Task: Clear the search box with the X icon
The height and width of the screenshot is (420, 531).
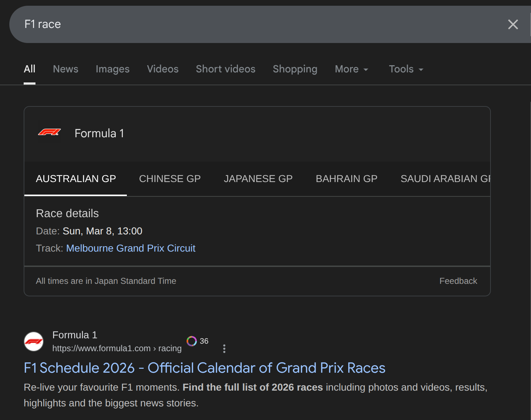Action: click(513, 24)
